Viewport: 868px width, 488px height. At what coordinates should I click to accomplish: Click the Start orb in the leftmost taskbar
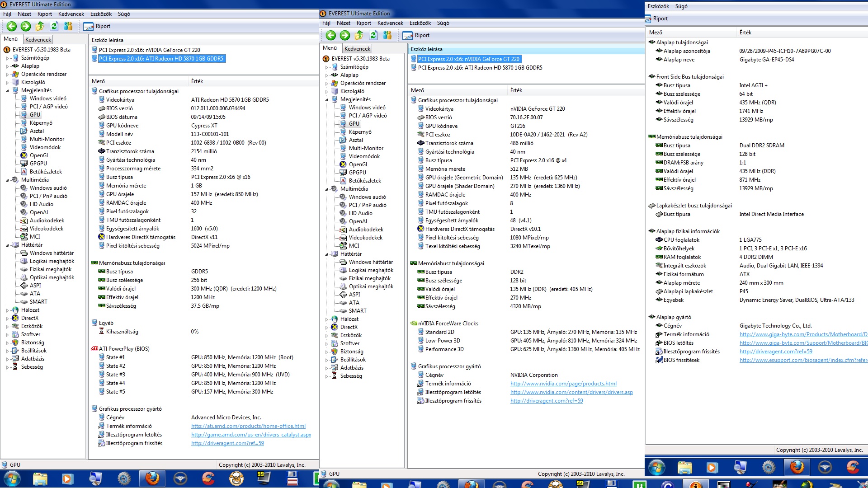(x=12, y=479)
